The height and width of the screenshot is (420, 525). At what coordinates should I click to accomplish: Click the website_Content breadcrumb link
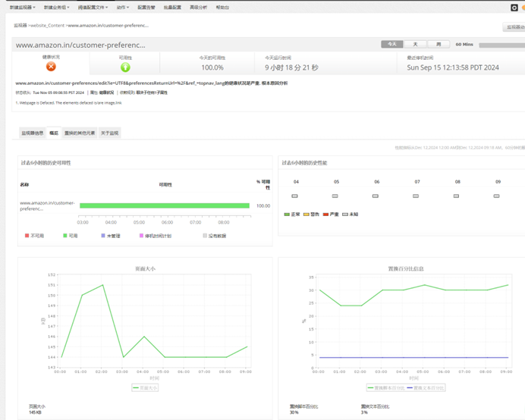pos(48,26)
